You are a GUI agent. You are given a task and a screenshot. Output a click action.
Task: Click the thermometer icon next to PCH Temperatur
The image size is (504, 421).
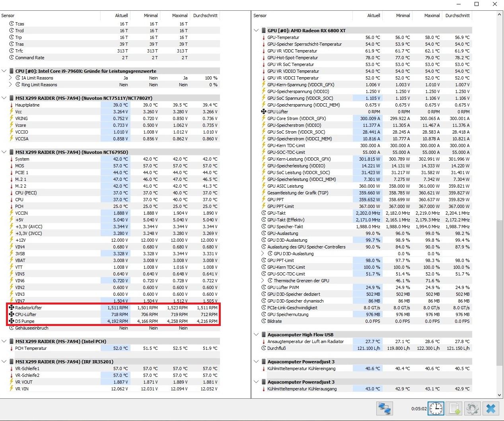click(x=12, y=348)
